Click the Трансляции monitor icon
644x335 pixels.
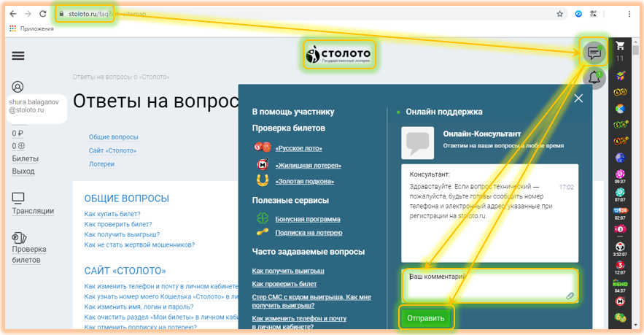coord(18,198)
